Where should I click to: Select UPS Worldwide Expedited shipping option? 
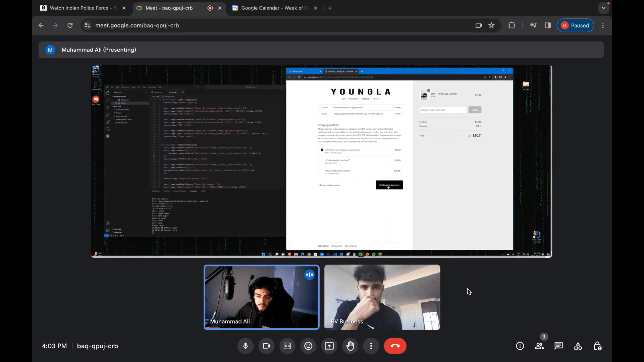click(x=360, y=161)
